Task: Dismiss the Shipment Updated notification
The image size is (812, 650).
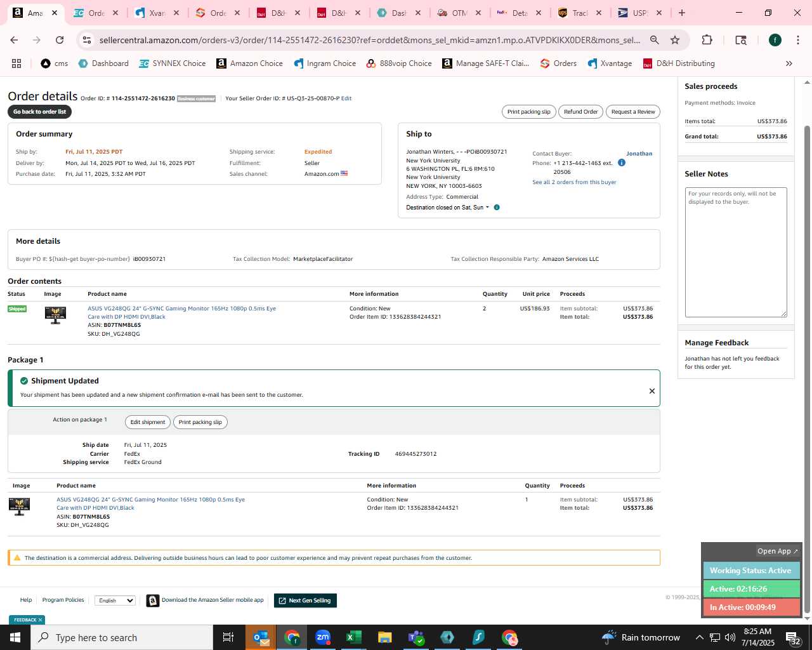Action: coord(652,391)
